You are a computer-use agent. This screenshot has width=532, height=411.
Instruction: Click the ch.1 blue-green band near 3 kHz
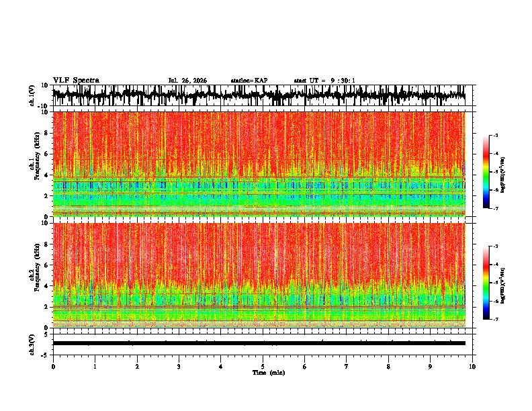point(259,185)
